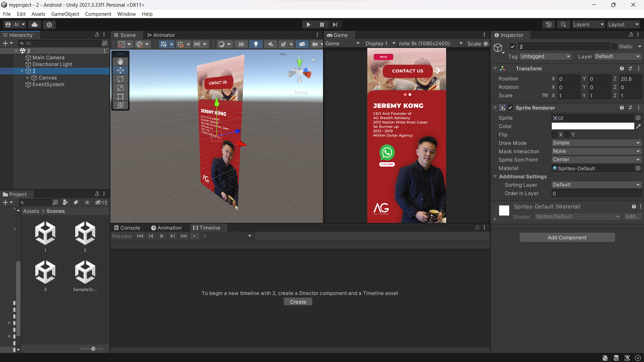Expand the Canvas tree item
The image size is (644, 362).
tap(28, 78)
